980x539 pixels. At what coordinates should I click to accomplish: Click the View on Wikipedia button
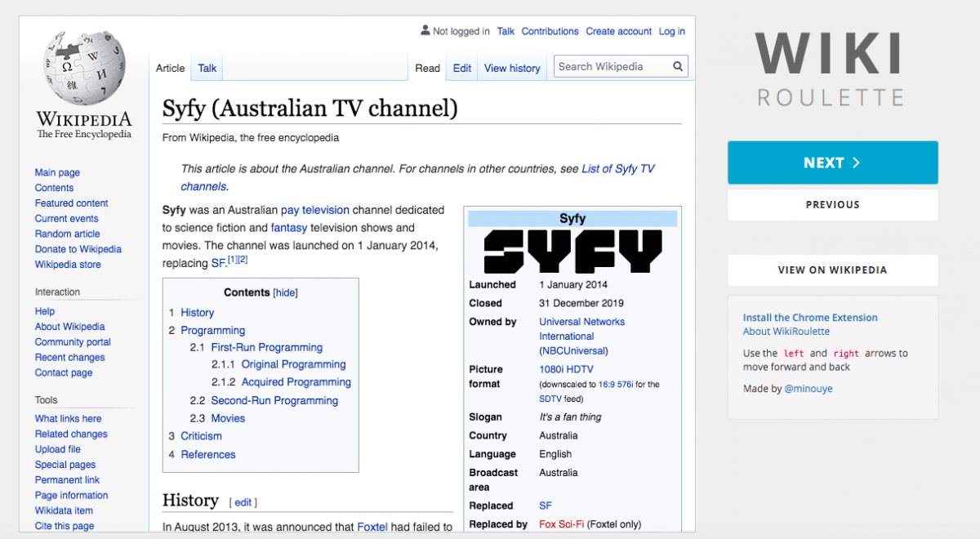[832, 270]
